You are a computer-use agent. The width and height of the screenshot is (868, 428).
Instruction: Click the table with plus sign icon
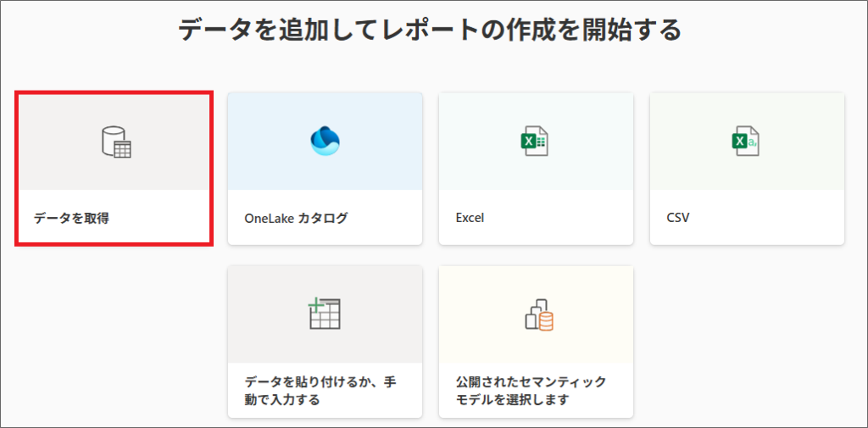point(325,314)
